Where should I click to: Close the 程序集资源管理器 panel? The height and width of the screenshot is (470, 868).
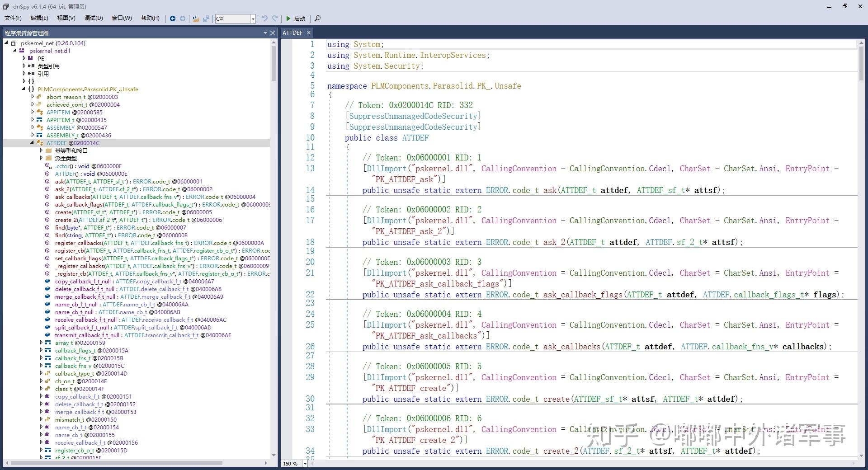click(x=273, y=33)
